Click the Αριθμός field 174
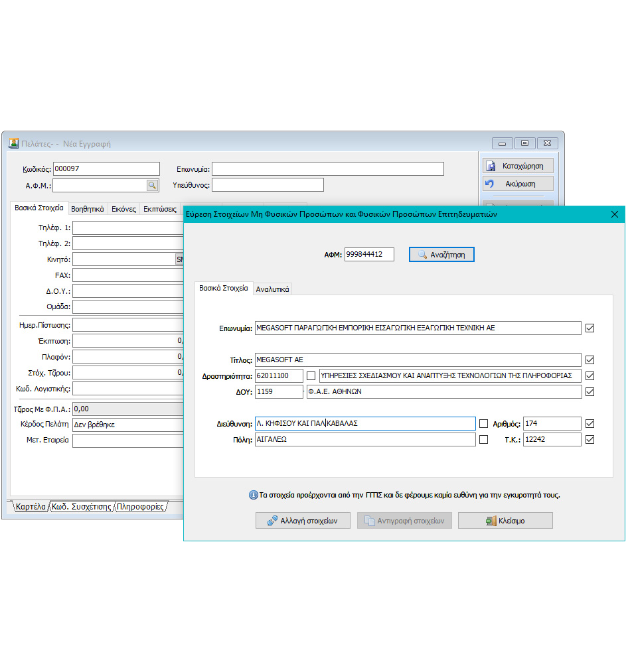The image size is (630, 672). point(552,423)
